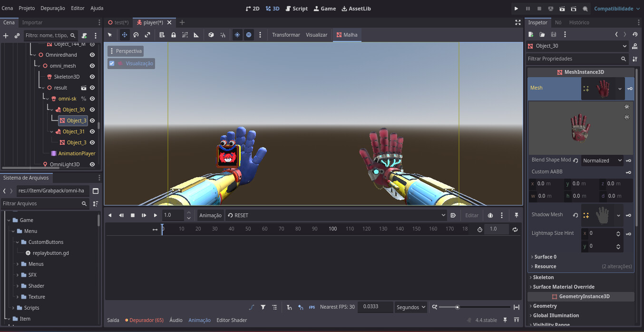Toggle the preview sunlight icon

pos(237,35)
